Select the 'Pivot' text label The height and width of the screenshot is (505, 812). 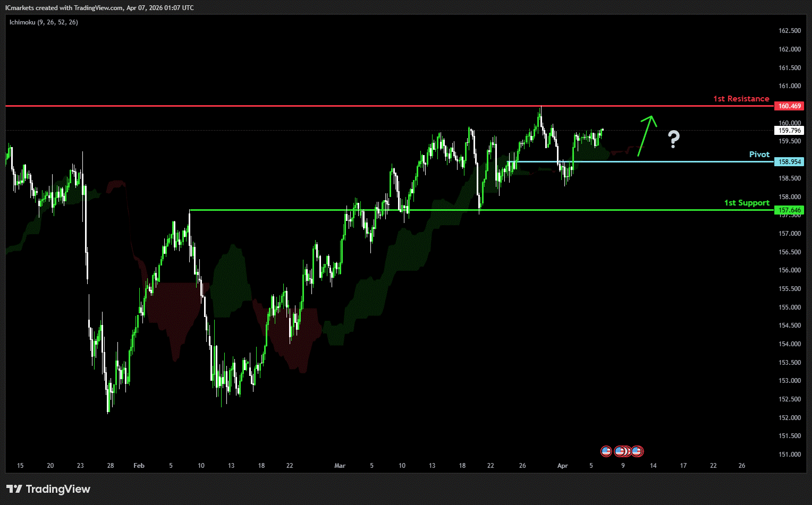pyautogui.click(x=759, y=155)
